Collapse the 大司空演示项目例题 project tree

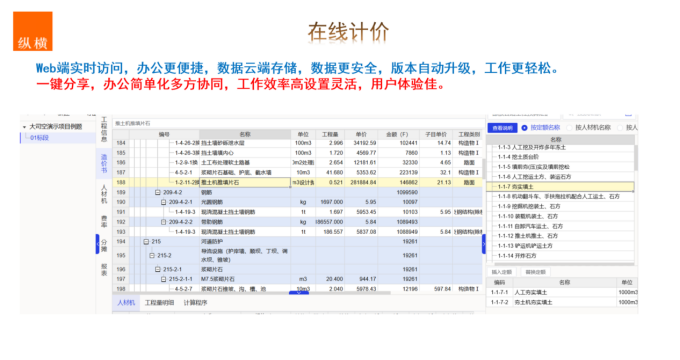coord(24,127)
